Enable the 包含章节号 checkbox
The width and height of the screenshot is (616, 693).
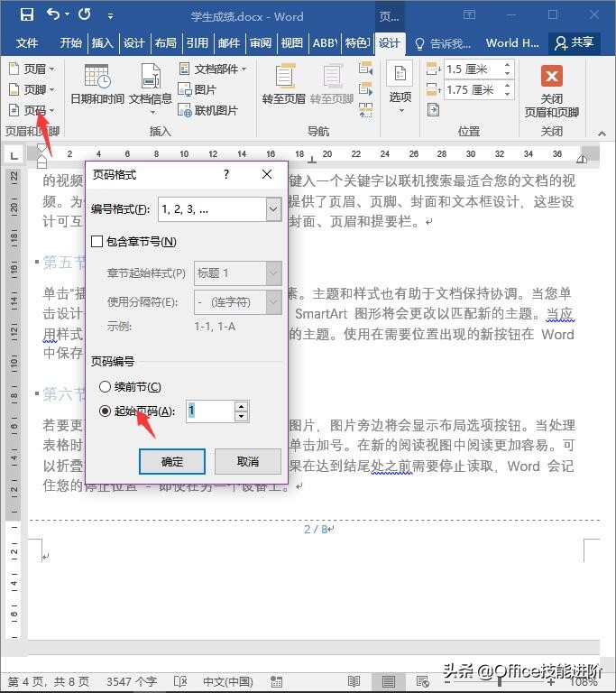tap(97, 242)
